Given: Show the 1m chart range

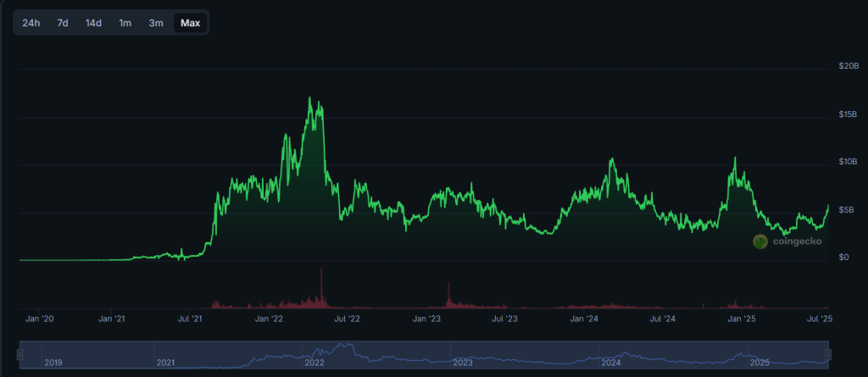Looking at the screenshot, I should click(125, 23).
